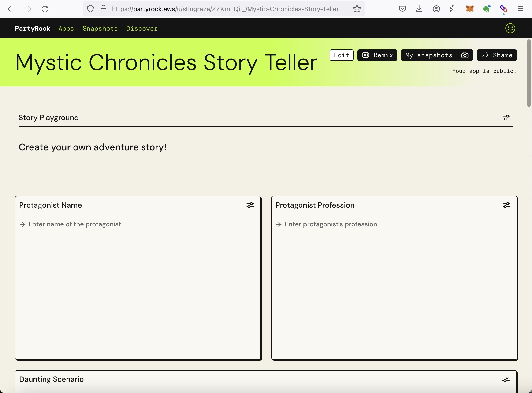Click the Edit button

pyautogui.click(x=341, y=55)
